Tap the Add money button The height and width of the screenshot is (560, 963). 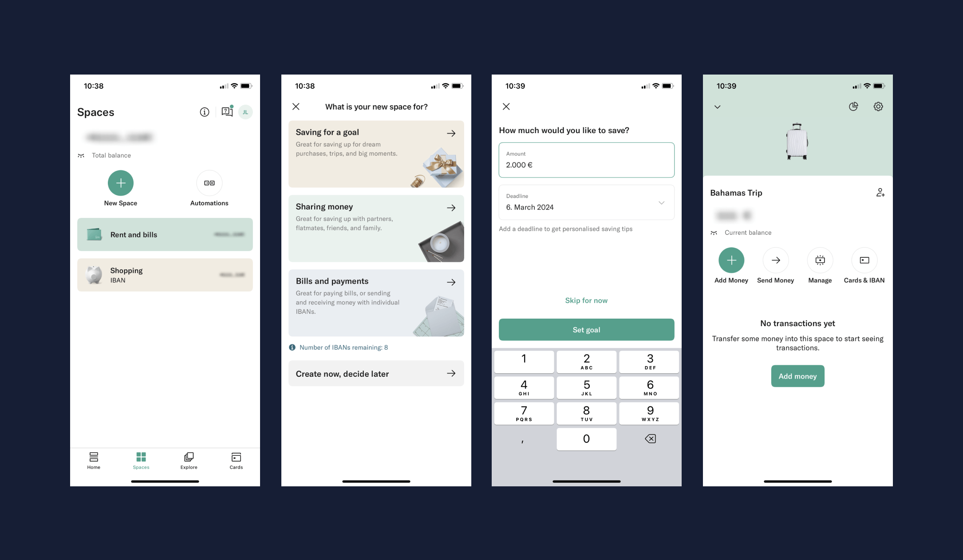(797, 376)
